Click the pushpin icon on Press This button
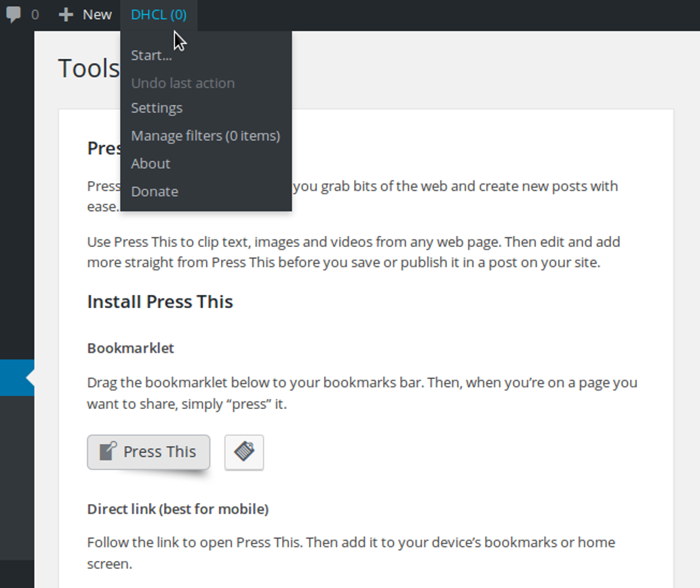This screenshot has width=700, height=588. pos(106,449)
